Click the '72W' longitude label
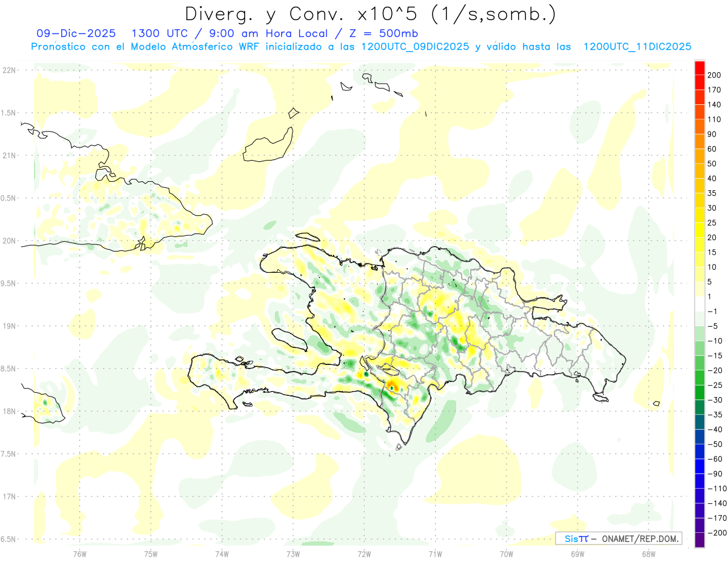The height and width of the screenshot is (562, 728). [364, 554]
